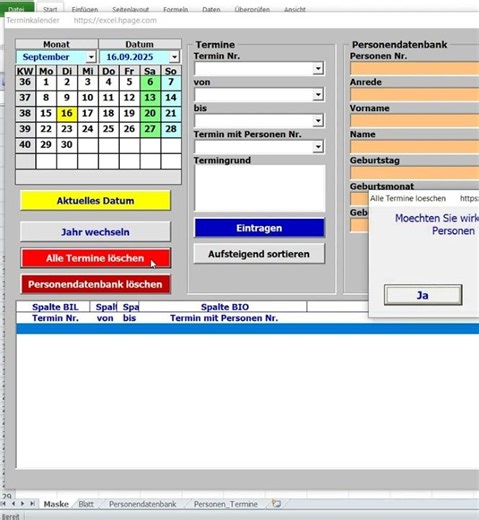The height and width of the screenshot is (520, 479).
Task: Click Alle Termine löschen red button
Action: [95, 258]
